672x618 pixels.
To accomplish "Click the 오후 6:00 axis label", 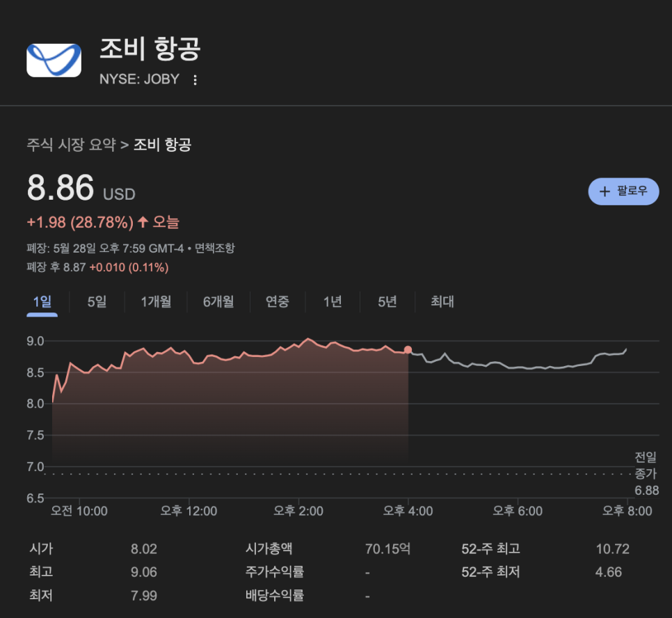I will (x=518, y=512).
